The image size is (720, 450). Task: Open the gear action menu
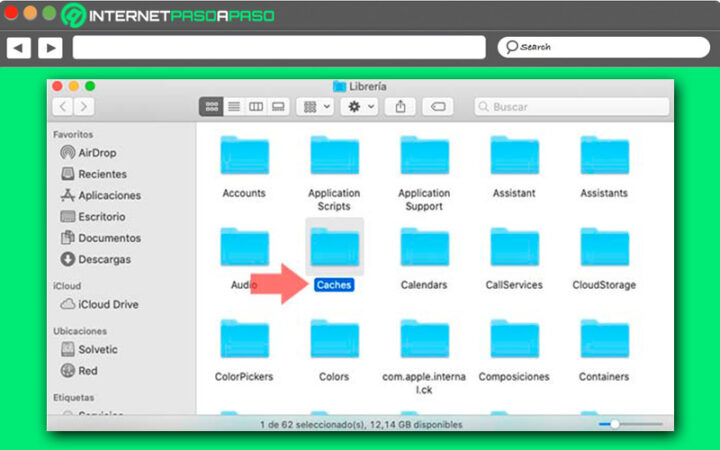point(358,106)
